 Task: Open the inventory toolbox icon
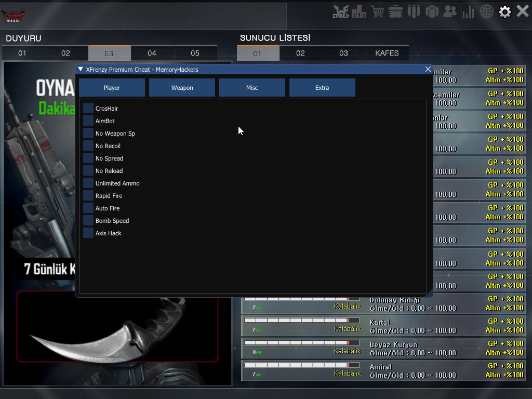pyautogui.click(x=395, y=12)
